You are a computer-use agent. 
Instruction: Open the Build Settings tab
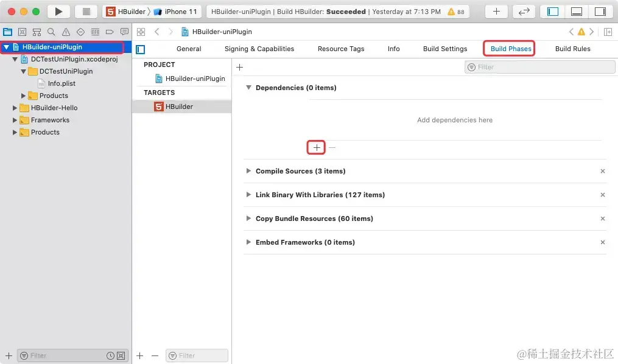(445, 49)
